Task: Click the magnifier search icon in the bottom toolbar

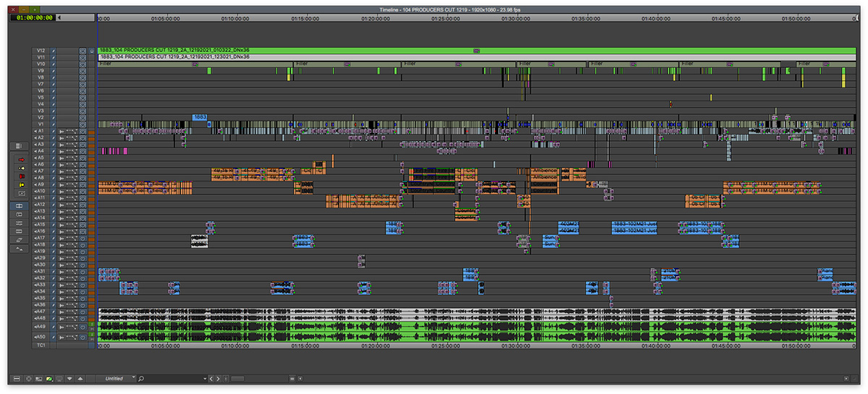Action: pyautogui.click(x=141, y=379)
